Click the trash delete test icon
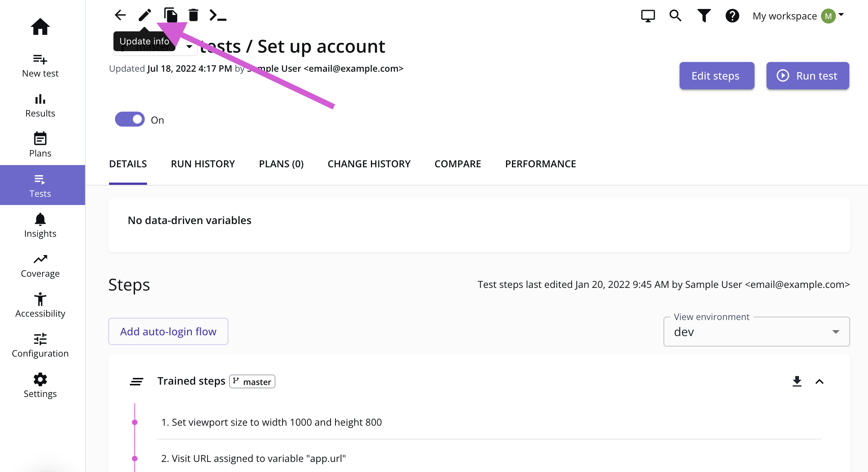The image size is (868, 472). pyautogui.click(x=193, y=15)
